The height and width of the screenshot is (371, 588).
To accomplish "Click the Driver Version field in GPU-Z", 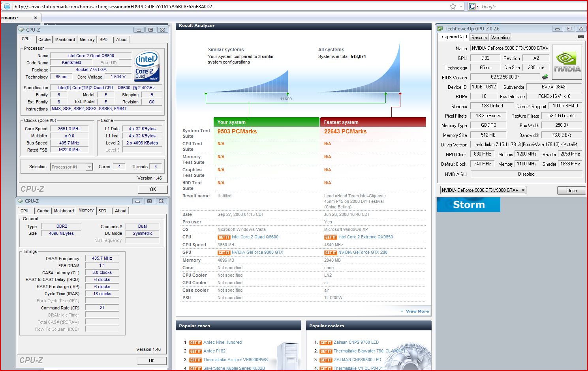I will 526,145.
